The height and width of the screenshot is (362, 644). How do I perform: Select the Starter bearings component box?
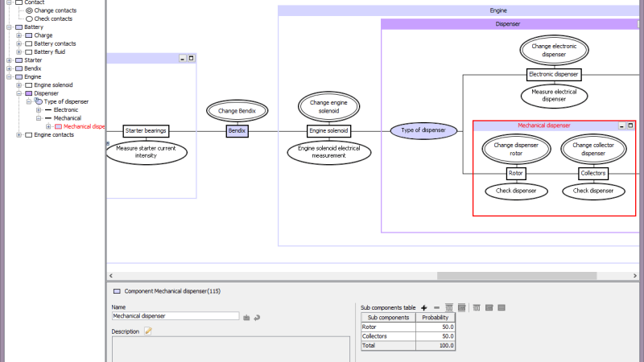tap(146, 131)
